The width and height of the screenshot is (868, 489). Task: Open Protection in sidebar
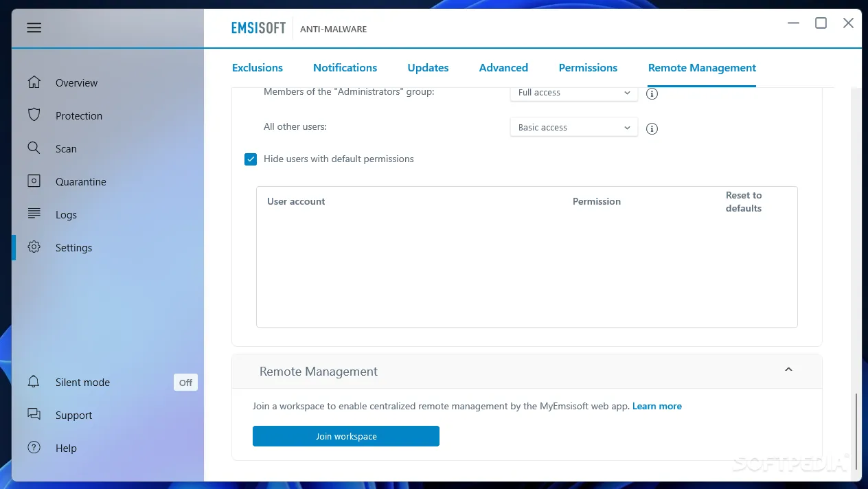pos(79,115)
